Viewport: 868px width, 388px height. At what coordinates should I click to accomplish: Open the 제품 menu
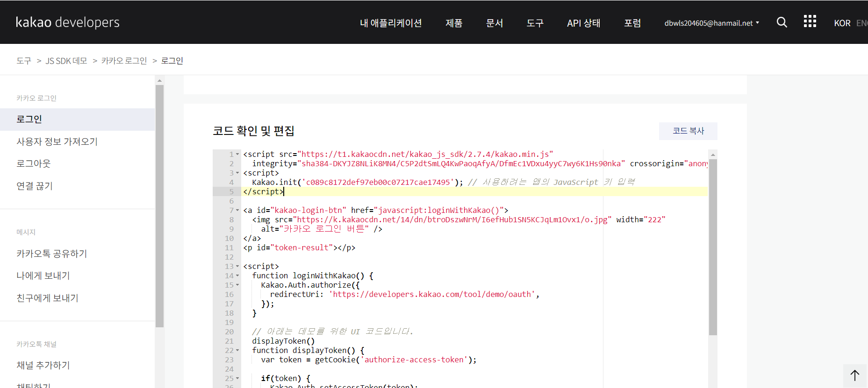point(454,23)
